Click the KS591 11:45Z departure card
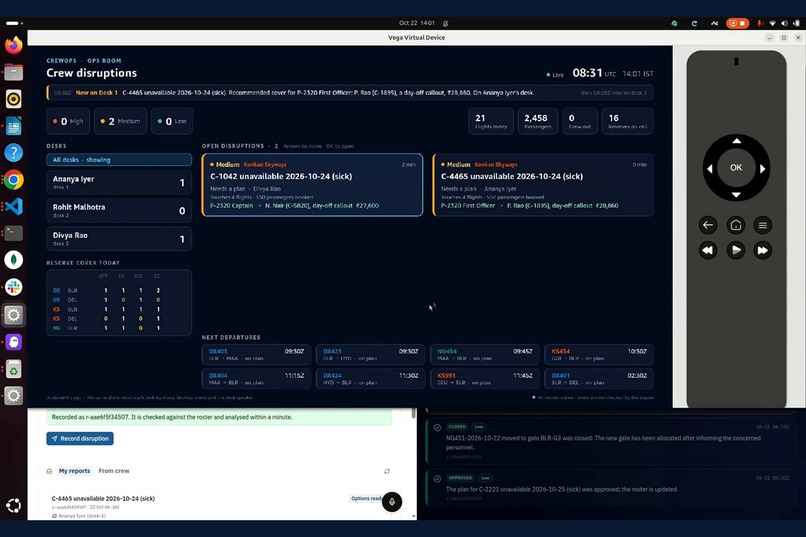The image size is (806, 537). pos(485,379)
